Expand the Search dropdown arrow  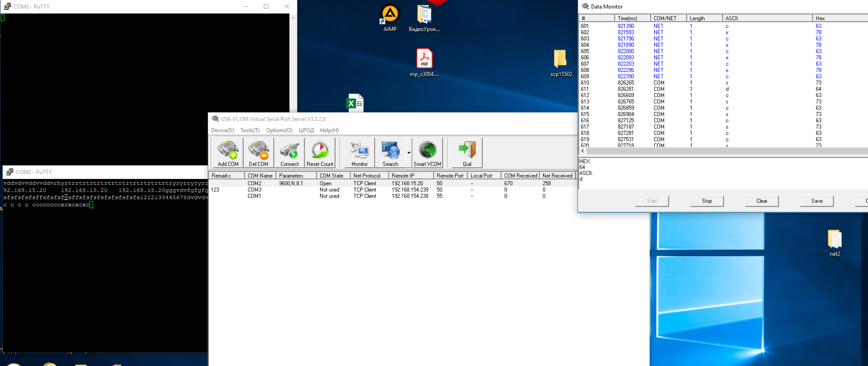[x=409, y=153]
